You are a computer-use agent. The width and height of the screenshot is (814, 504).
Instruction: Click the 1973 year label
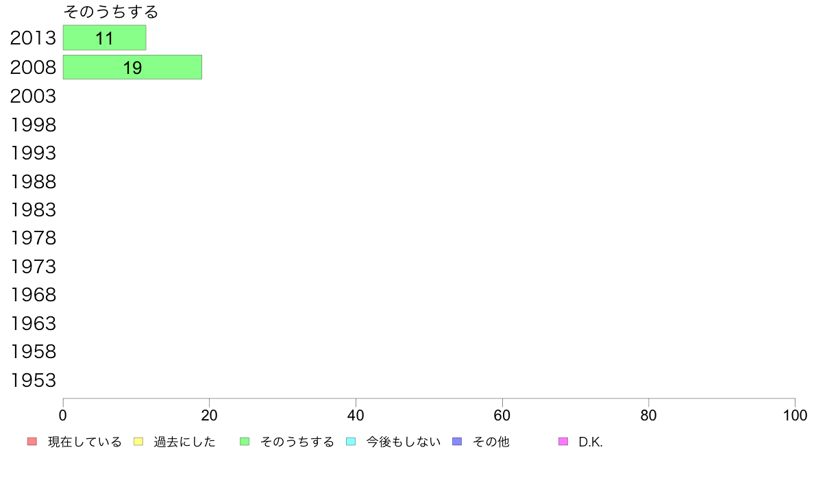33,266
